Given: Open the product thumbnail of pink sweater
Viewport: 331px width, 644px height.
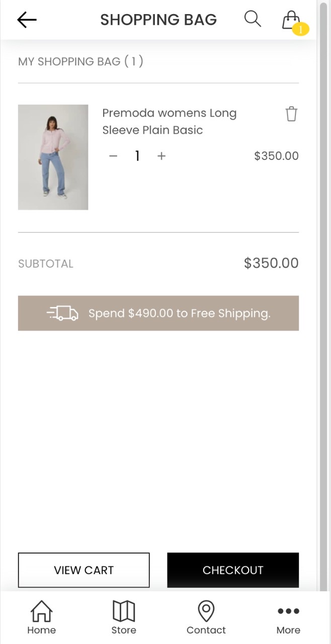Looking at the screenshot, I should [53, 157].
